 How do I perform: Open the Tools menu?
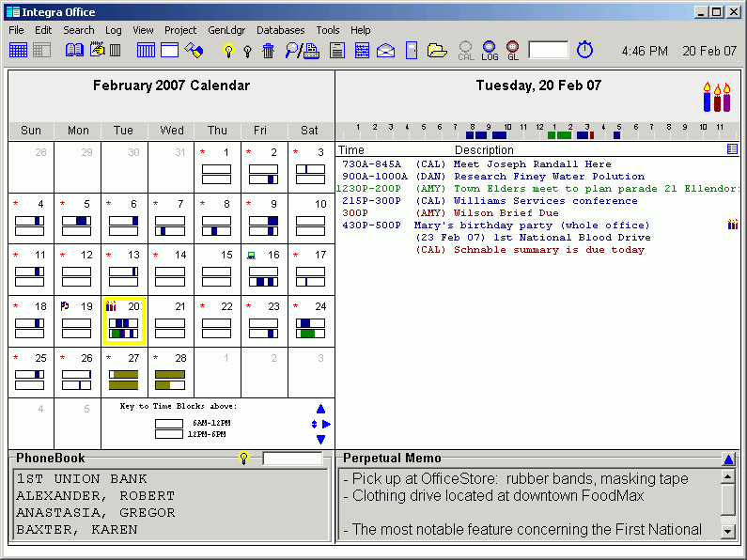pyautogui.click(x=328, y=30)
